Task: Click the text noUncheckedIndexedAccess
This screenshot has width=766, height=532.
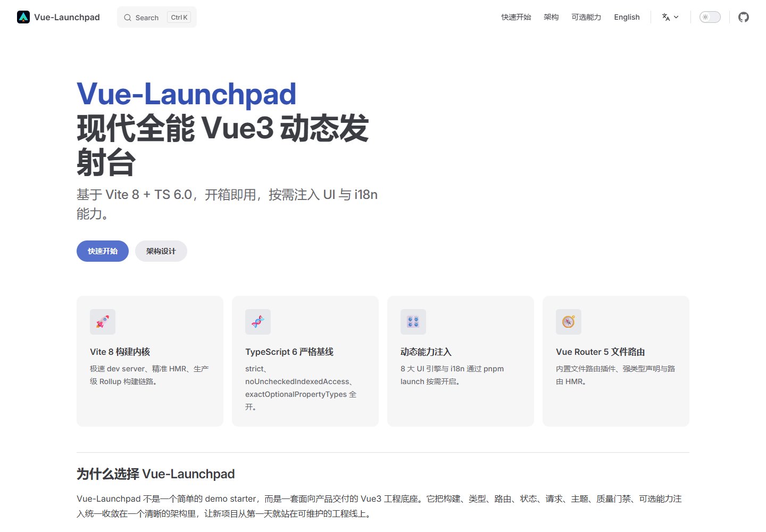Action: 297,381
